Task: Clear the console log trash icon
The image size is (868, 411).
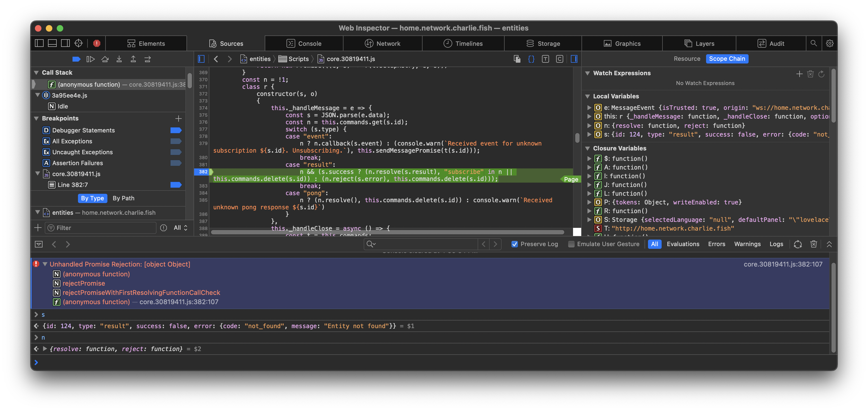Action: (x=813, y=244)
